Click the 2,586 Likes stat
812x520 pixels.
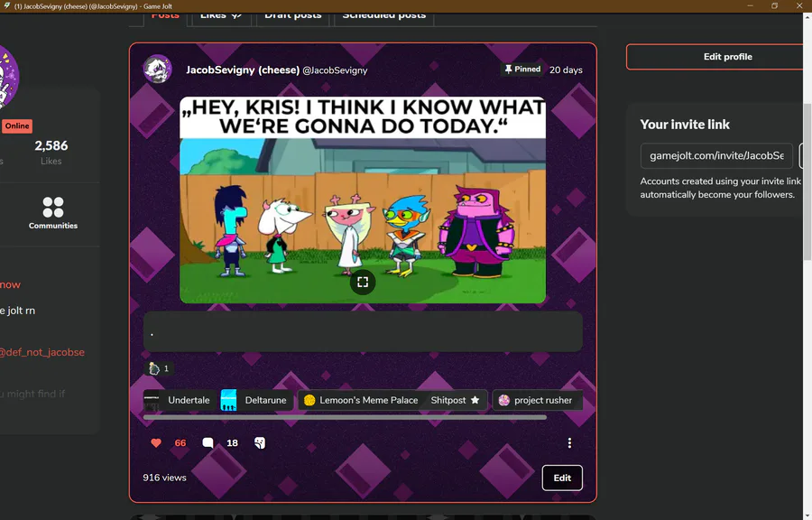click(x=51, y=153)
